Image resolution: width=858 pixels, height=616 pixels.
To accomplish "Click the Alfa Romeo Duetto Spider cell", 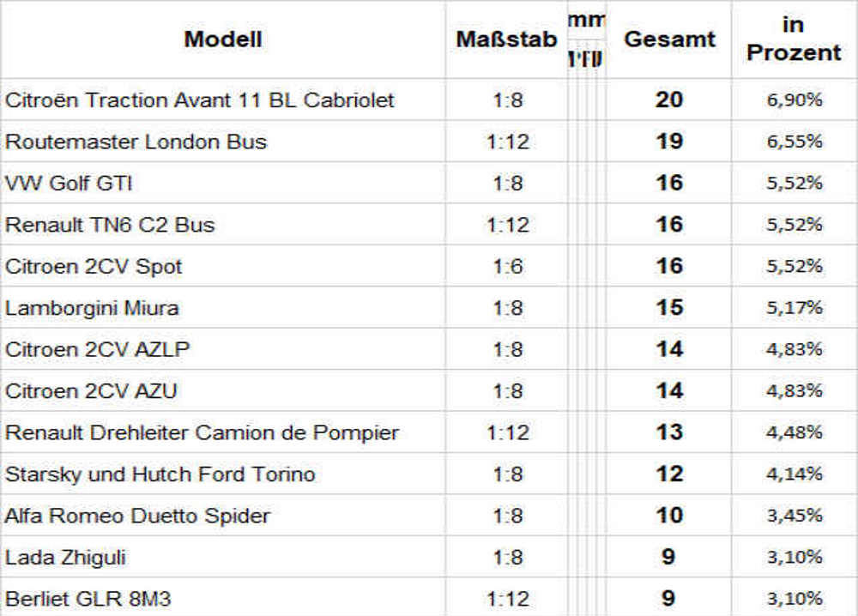I will coord(137,516).
